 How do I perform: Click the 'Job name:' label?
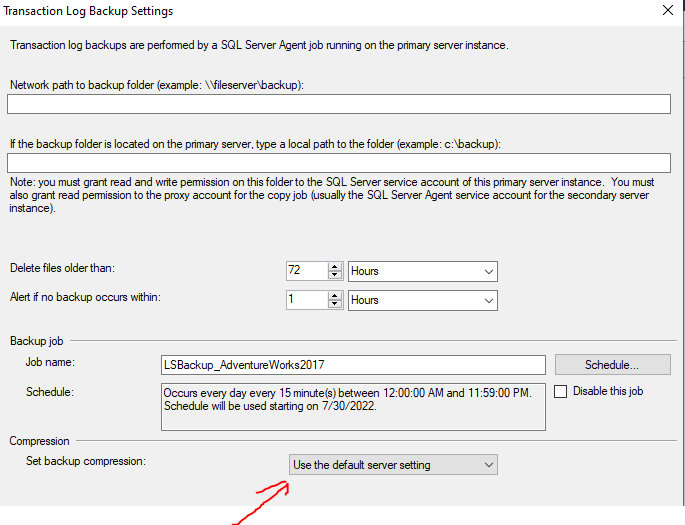tap(50, 362)
